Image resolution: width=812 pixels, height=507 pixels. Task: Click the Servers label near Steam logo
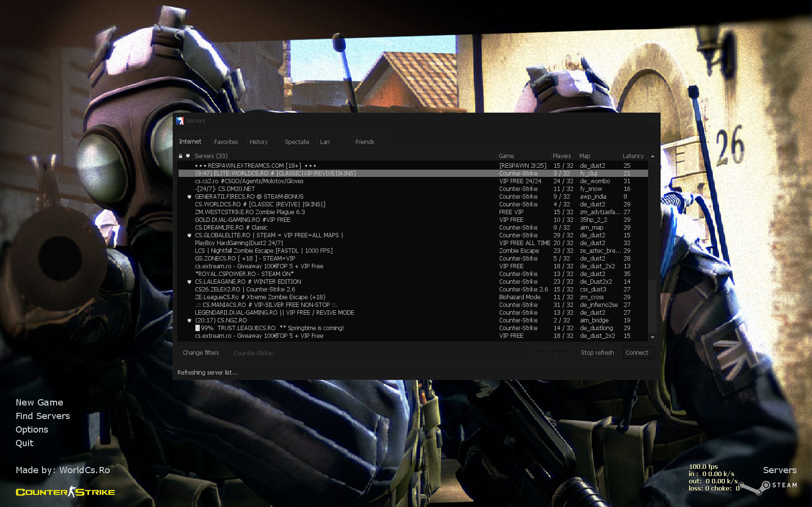point(780,470)
